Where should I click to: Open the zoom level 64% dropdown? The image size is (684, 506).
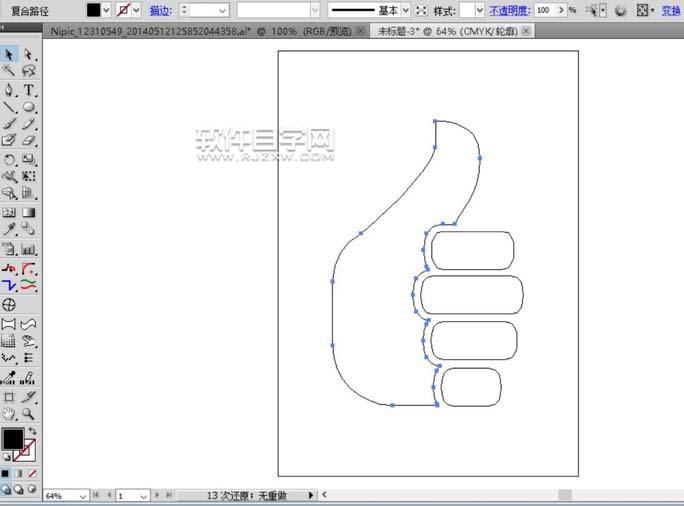(82, 495)
